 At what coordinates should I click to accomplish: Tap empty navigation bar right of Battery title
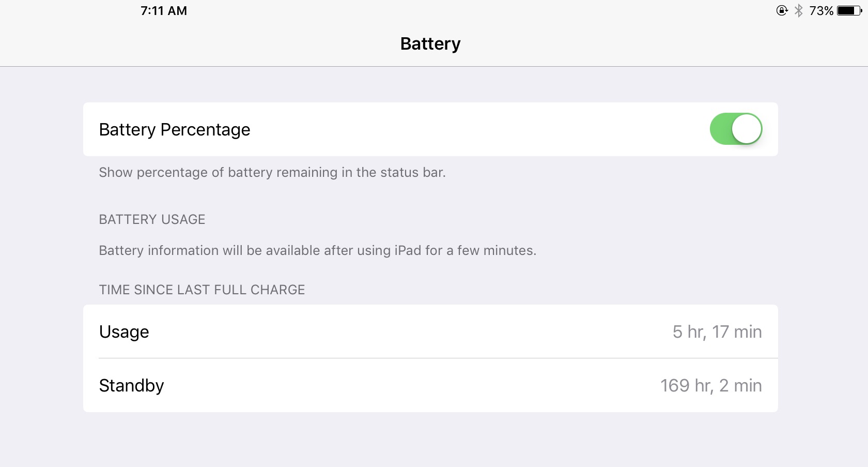pos(646,44)
